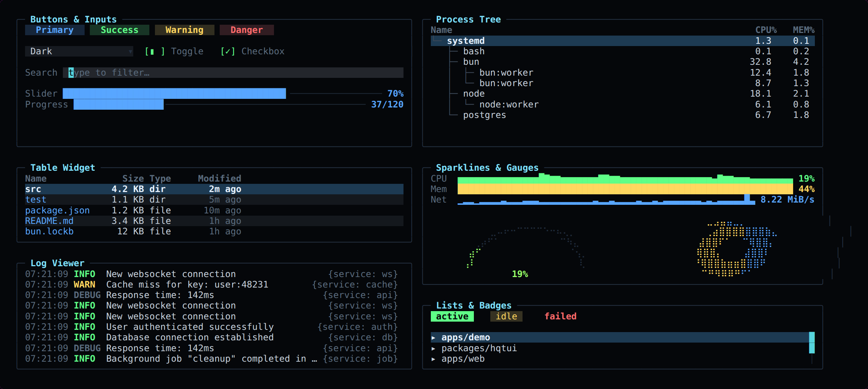
Task: Select the bash process row
Action: pos(622,51)
